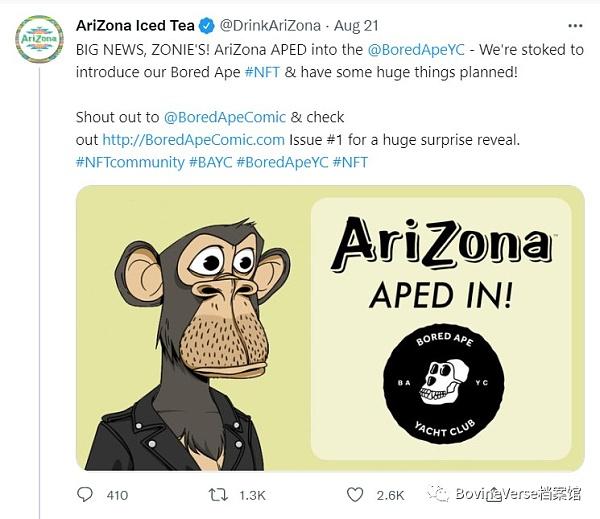Open the @BoredApeYC mention link
This screenshot has width=600, height=519.
(416, 50)
